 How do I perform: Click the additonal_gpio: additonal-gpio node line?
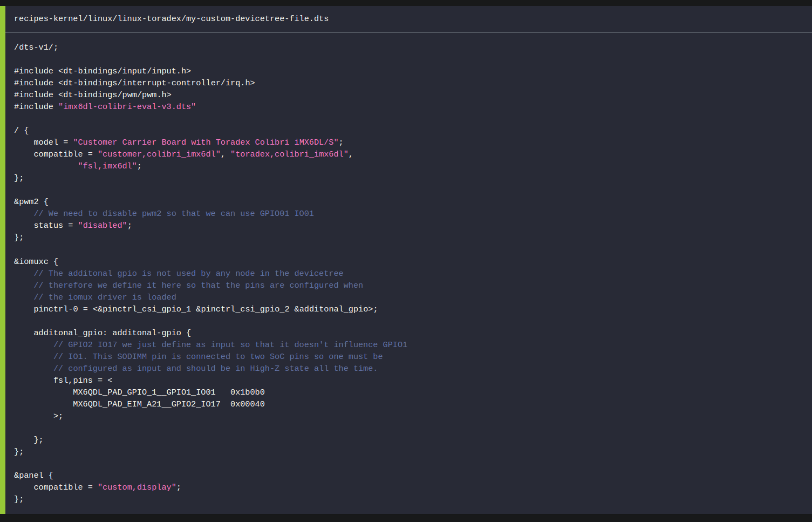pyautogui.click(x=112, y=333)
